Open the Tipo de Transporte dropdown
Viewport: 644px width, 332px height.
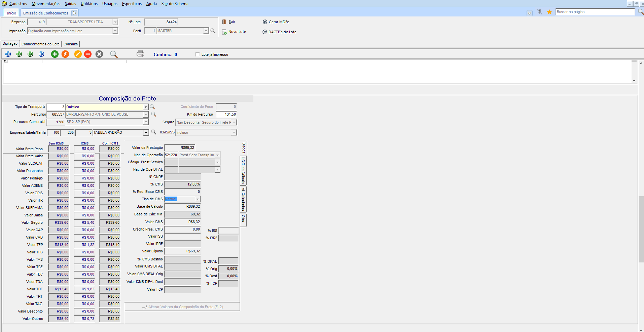pos(146,107)
